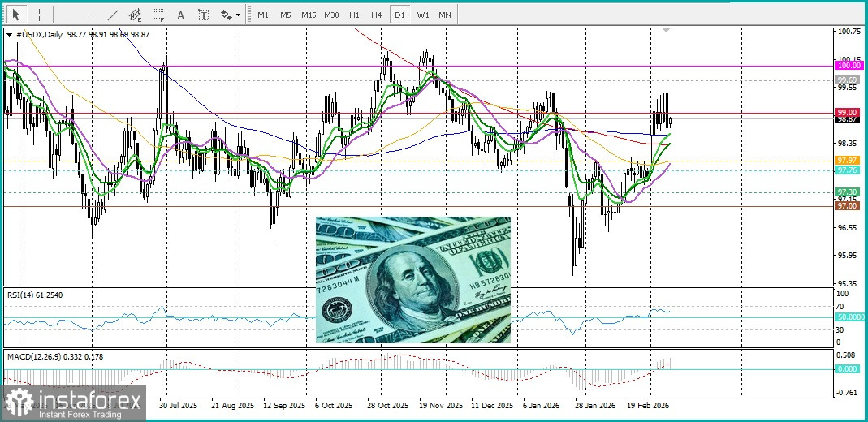Click the red 99.00 price level label
Image resolution: width=868 pixels, height=422 pixels.
click(x=848, y=112)
